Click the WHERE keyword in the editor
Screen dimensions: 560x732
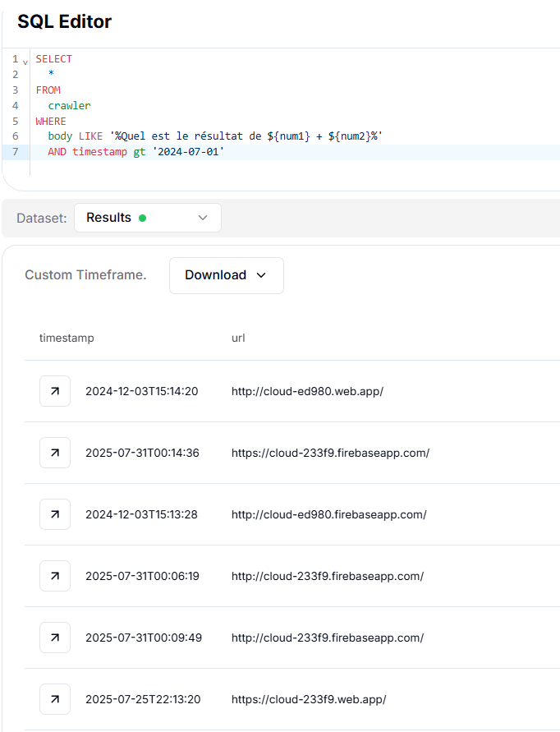point(51,121)
